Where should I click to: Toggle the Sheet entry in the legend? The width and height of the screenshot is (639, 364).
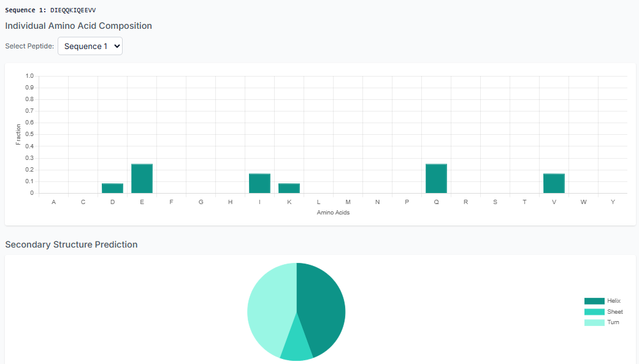[615, 311]
